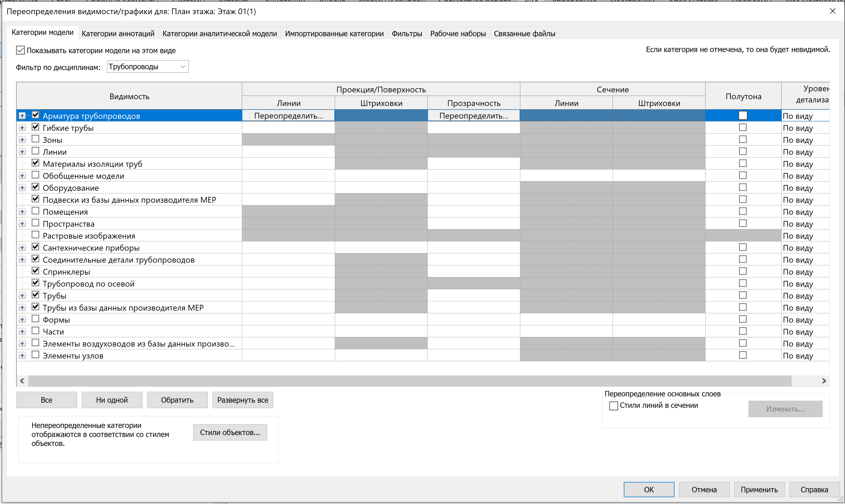Select the Категории модели tab
This screenshot has width=845, height=504.
[x=42, y=32]
